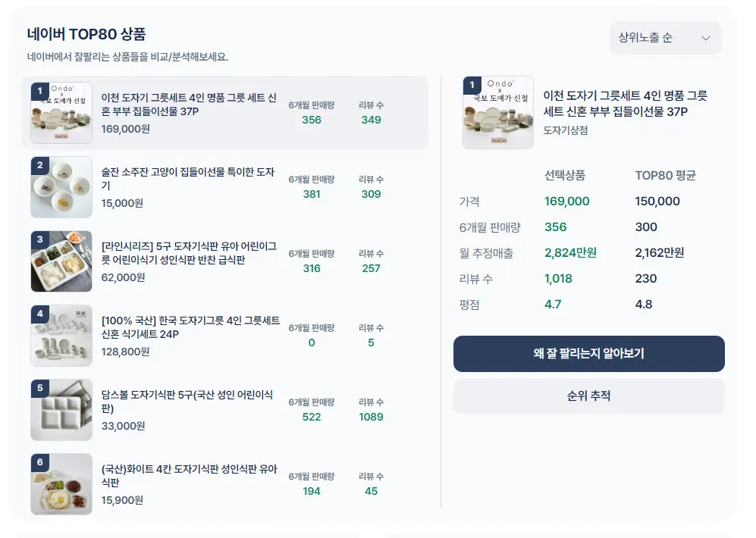
Task: Click the dropdown chevron arrow icon
Action: point(706,38)
